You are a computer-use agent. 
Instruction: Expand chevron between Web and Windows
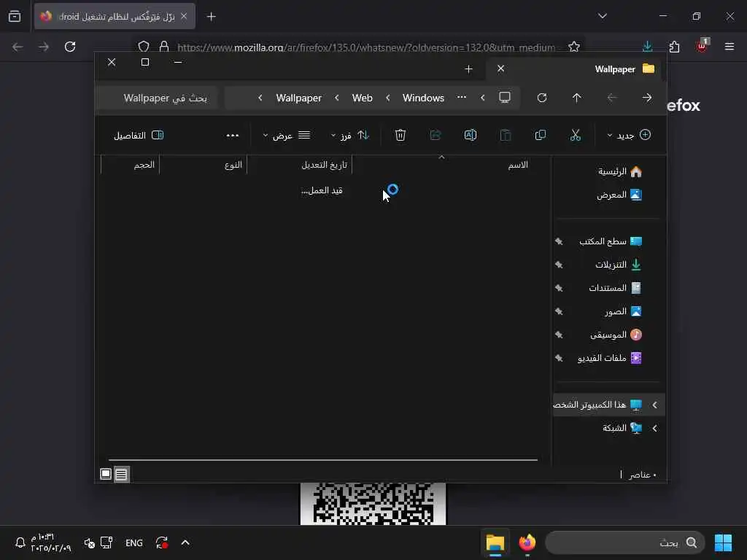click(388, 98)
